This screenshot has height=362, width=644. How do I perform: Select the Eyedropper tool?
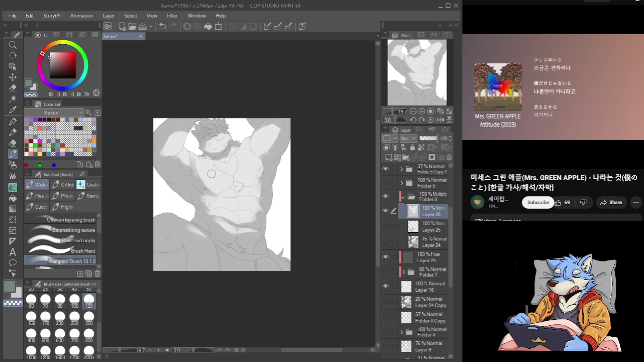pyautogui.click(x=12, y=110)
